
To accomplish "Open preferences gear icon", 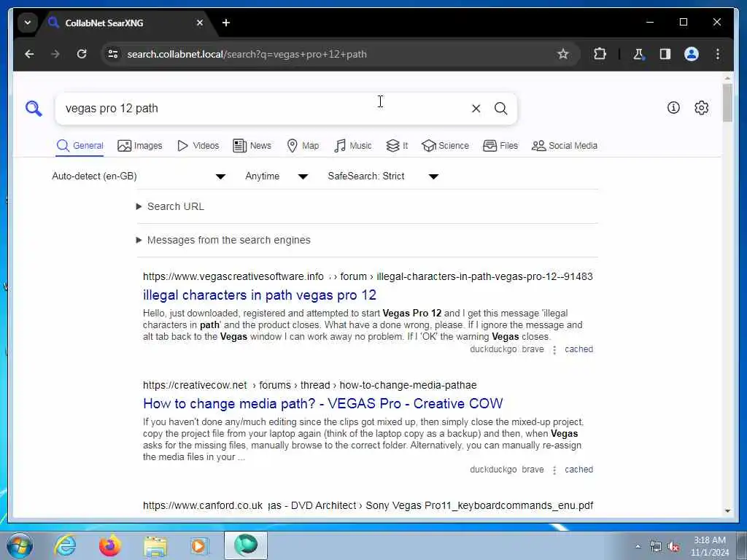I will click(x=701, y=108).
